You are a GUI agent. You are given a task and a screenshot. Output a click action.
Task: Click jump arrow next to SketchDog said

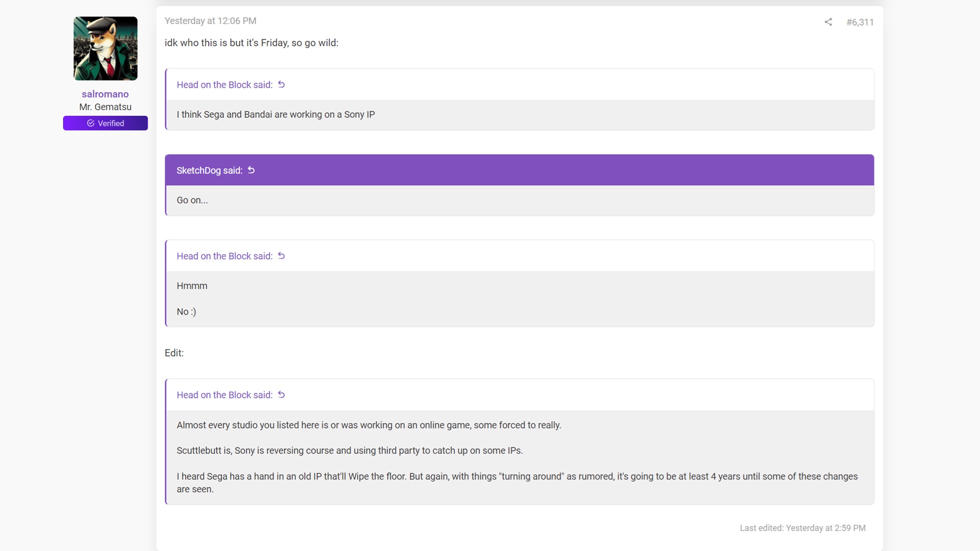(x=251, y=170)
